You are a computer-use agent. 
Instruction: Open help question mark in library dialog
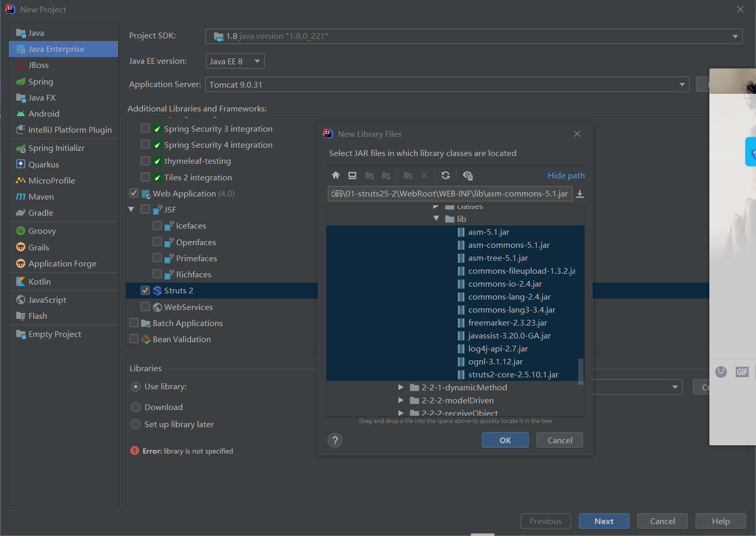pyautogui.click(x=335, y=440)
